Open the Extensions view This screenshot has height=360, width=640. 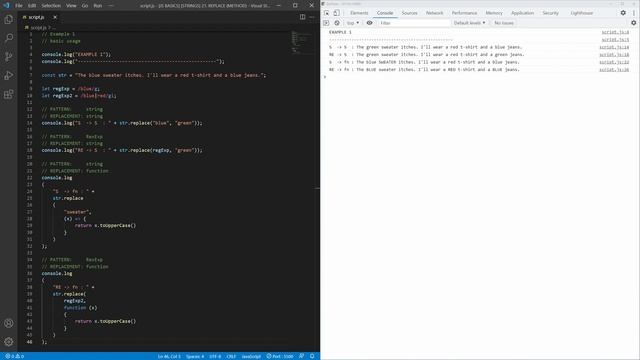point(9,94)
